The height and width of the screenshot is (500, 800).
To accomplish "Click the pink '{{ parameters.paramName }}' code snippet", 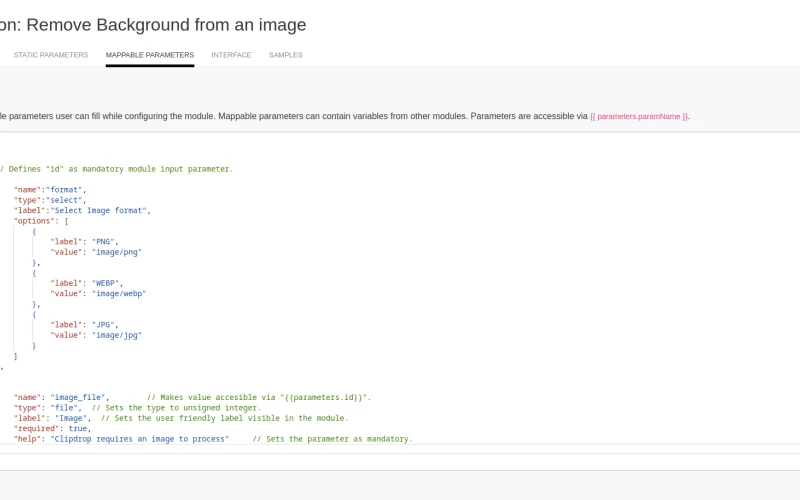I will [x=639, y=116].
